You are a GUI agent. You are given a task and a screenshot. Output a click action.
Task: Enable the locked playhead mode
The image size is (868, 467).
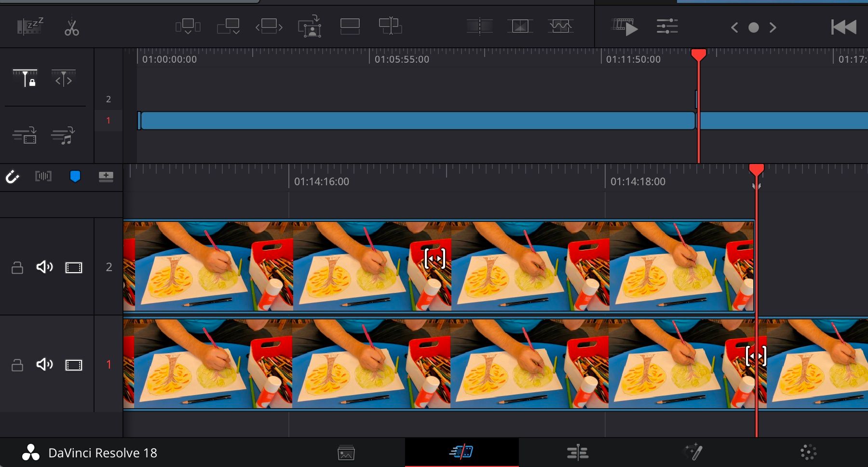click(x=25, y=78)
